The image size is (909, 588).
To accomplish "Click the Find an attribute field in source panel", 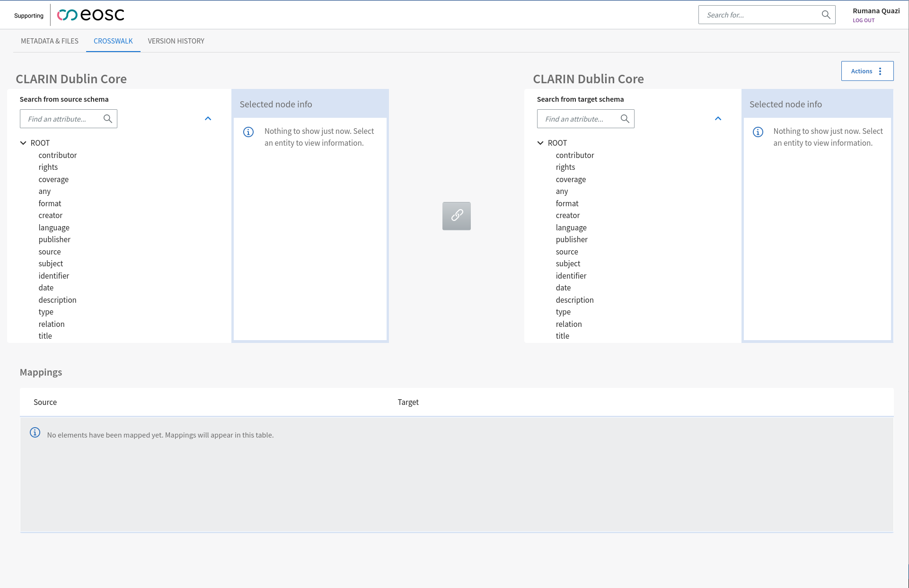I will 62,119.
